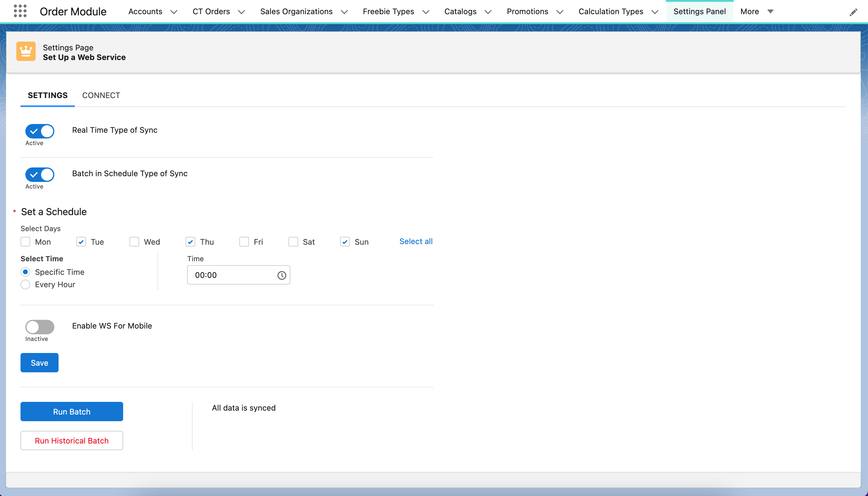Disable Batch in Schedule Type of Sync
Screen dimensions: 868x496
click(39, 174)
